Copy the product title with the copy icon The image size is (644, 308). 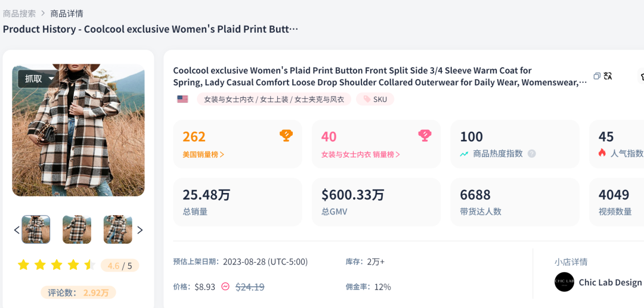[597, 76]
